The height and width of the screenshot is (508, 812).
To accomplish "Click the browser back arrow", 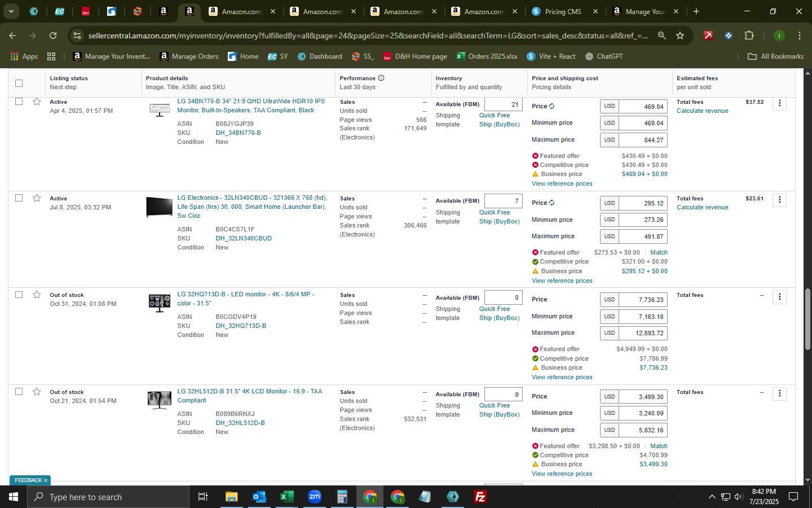I will point(12,36).
